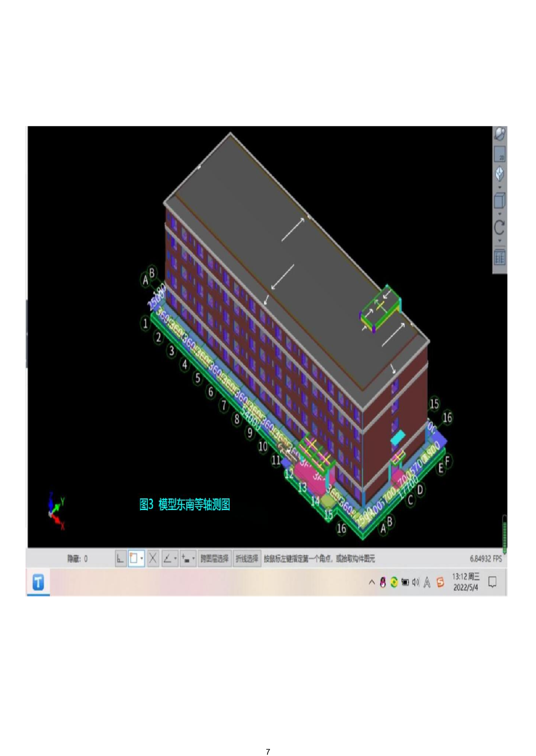This screenshot has width=536, height=756.
Task: Toggle the orthogonal mode L-shaped icon
Action: 120,559
